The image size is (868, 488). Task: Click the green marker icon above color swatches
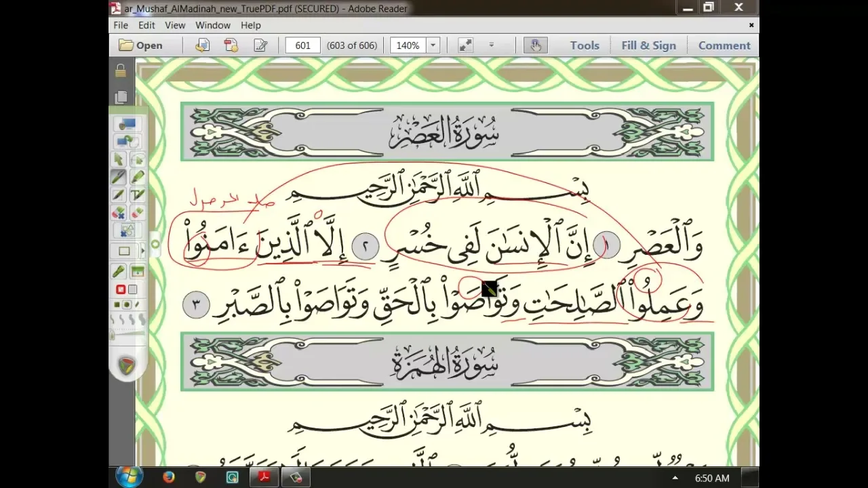click(x=119, y=272)
